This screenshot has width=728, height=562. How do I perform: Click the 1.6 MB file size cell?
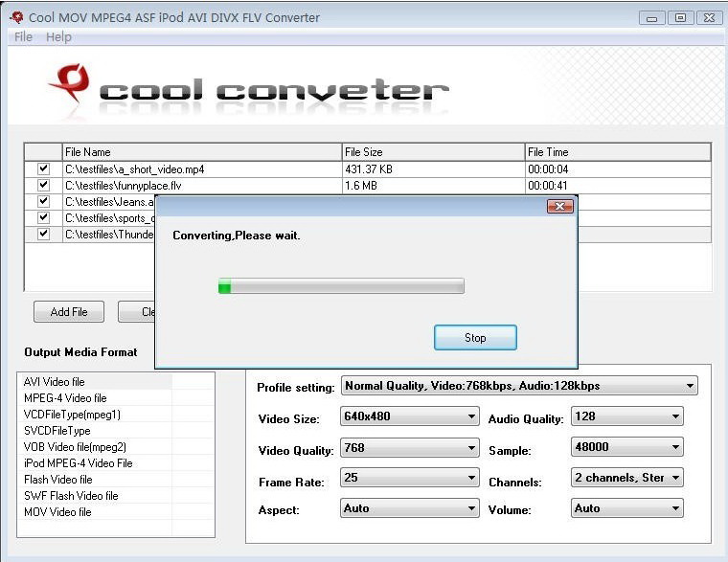433,186
